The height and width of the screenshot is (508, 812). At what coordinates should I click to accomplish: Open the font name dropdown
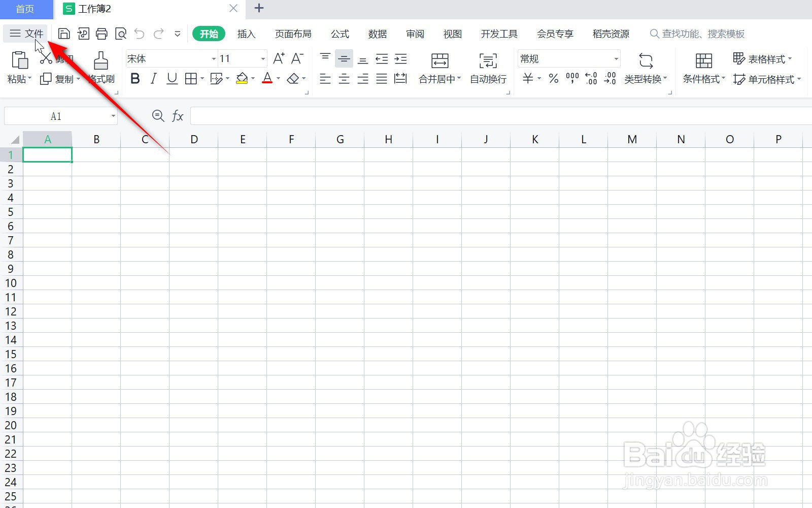[x=213, y=58]
